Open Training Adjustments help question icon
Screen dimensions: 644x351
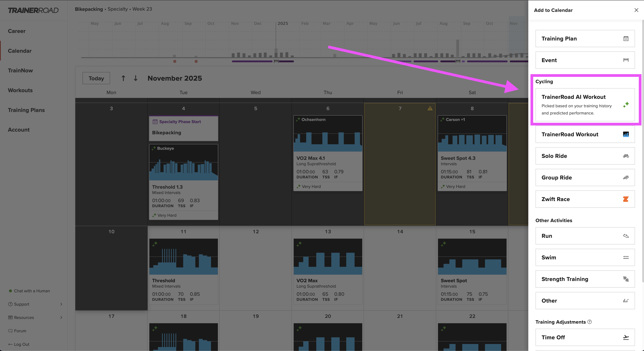[590, 322]
